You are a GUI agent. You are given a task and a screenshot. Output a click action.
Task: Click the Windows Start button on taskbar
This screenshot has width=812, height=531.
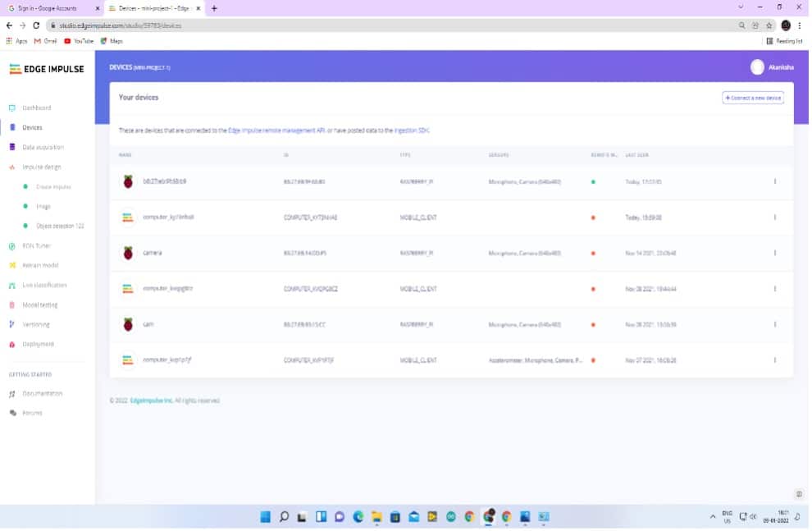pos(265,516)
